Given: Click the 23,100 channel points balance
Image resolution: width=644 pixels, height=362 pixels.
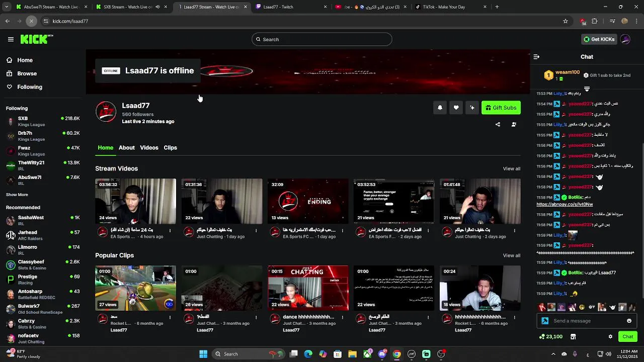Looking at the screenshot, I should pos(550,337).
